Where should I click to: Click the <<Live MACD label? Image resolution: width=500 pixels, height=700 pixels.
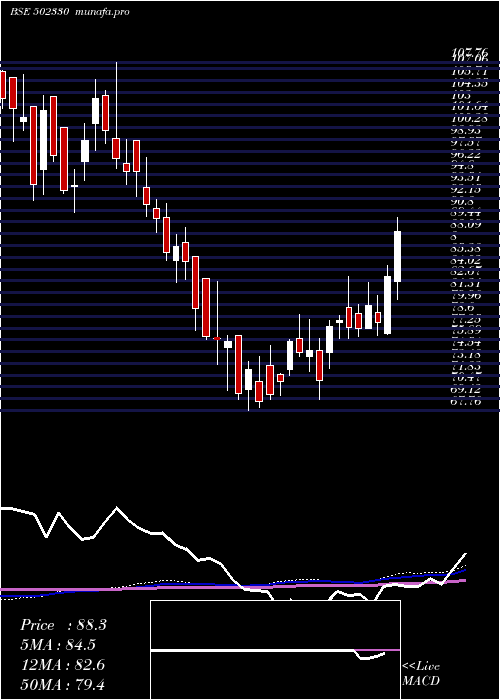pyautogui.click(x=421, y=674)
